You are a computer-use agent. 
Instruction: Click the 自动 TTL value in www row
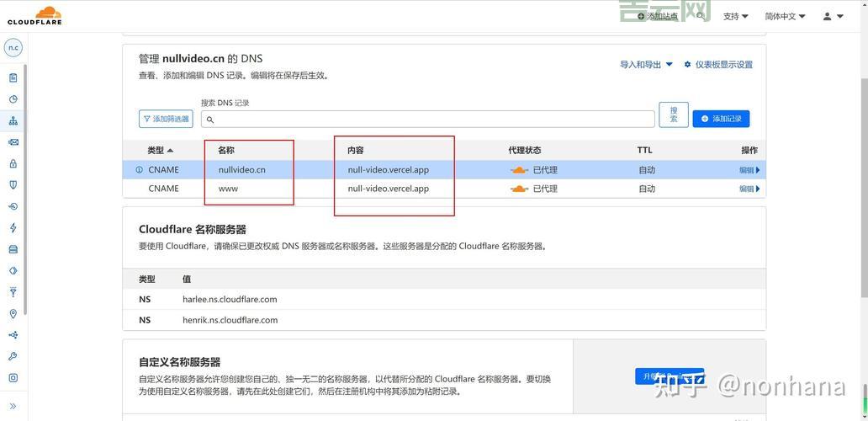[647, 189]
